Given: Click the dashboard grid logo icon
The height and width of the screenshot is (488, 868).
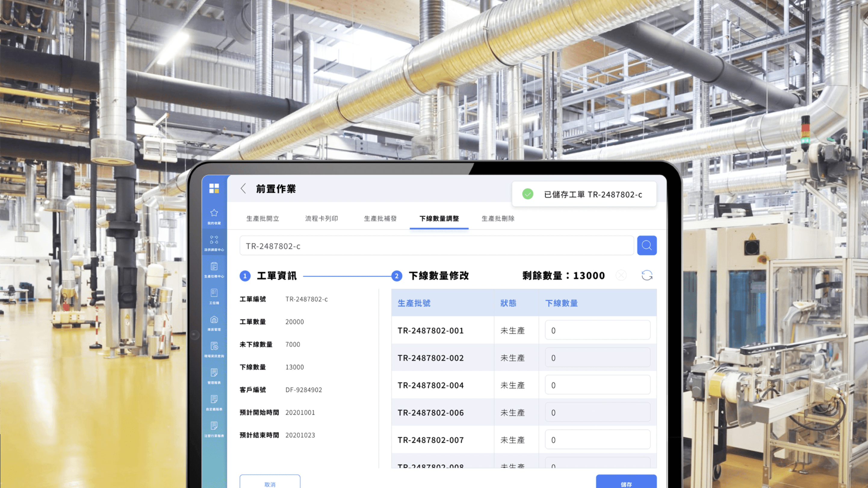Looking at the screenshot, I should [x=214, y=188].
